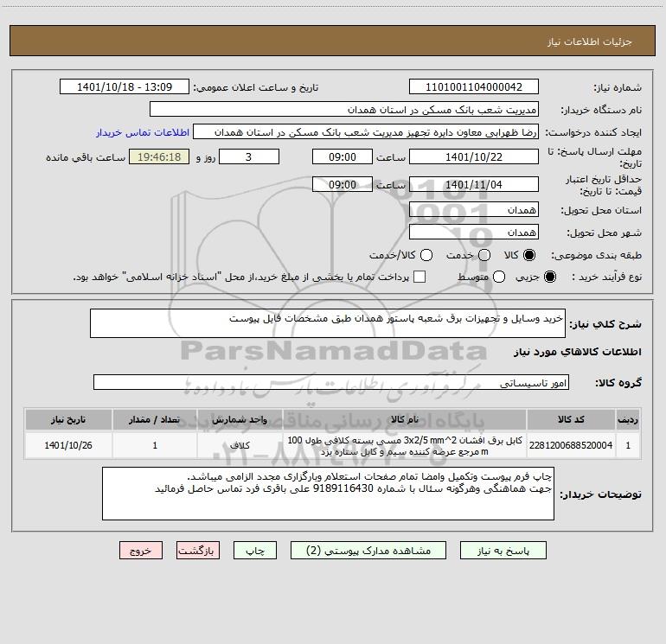Click the announcement date 1401/10/18 - 13:09 field
This screenshot has height=644, width=666.
coord(125,87)
